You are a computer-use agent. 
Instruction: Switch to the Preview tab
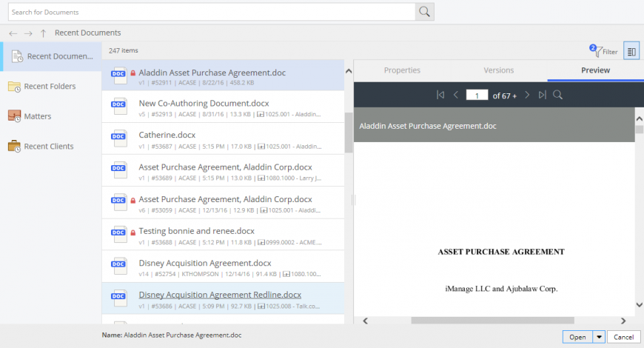(596, 70)
